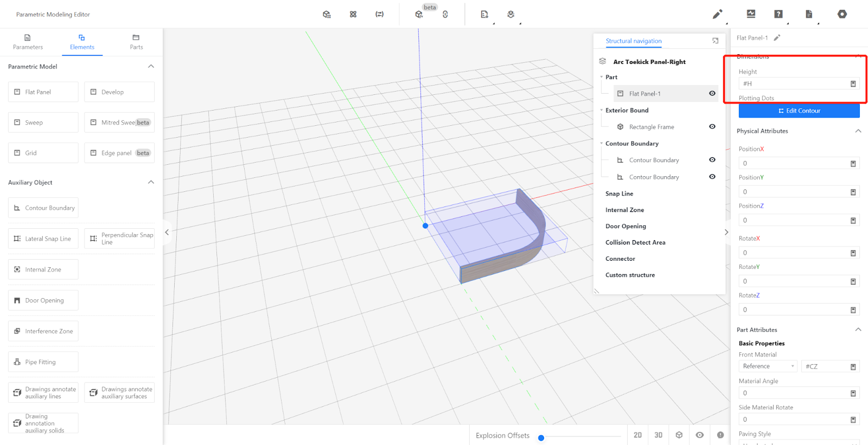The height and width of the screenshot is (445, 868).
Task: Open the help question mark icon
Action: [778, 14]
